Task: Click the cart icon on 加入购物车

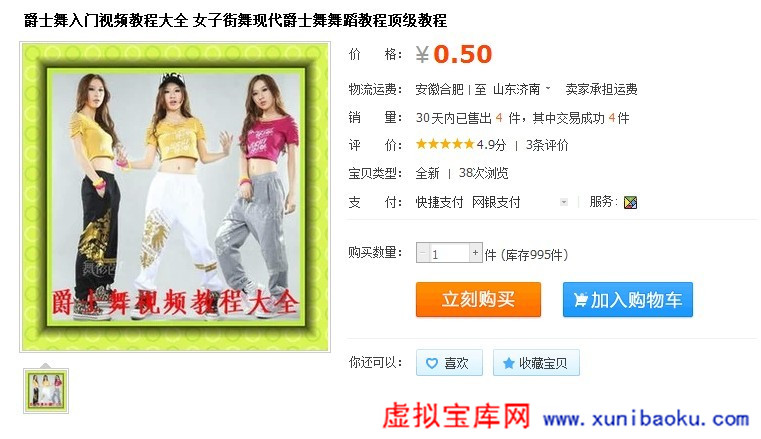Action: 580,300
